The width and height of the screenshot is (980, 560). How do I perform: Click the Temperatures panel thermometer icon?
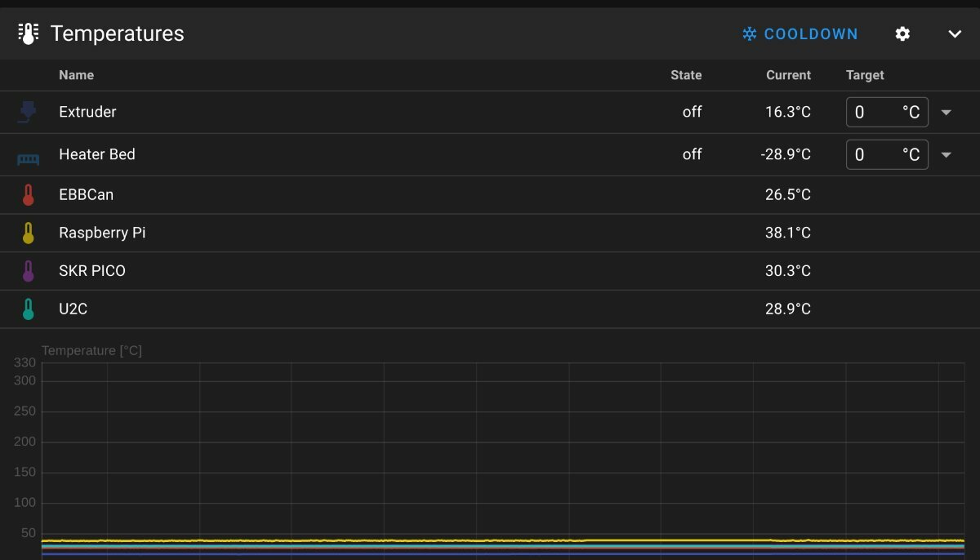click(29, 33)
